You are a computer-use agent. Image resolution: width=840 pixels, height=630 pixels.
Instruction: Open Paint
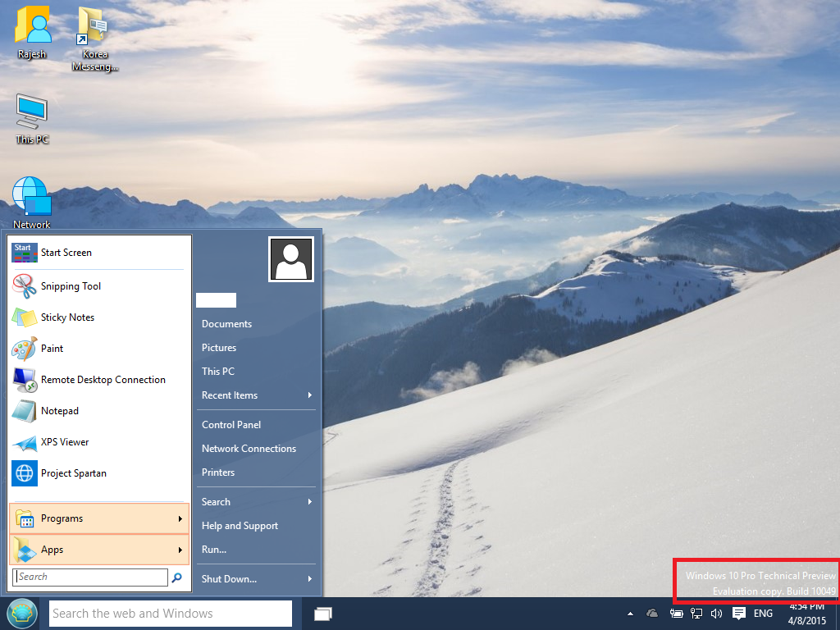tap(52, 349)
